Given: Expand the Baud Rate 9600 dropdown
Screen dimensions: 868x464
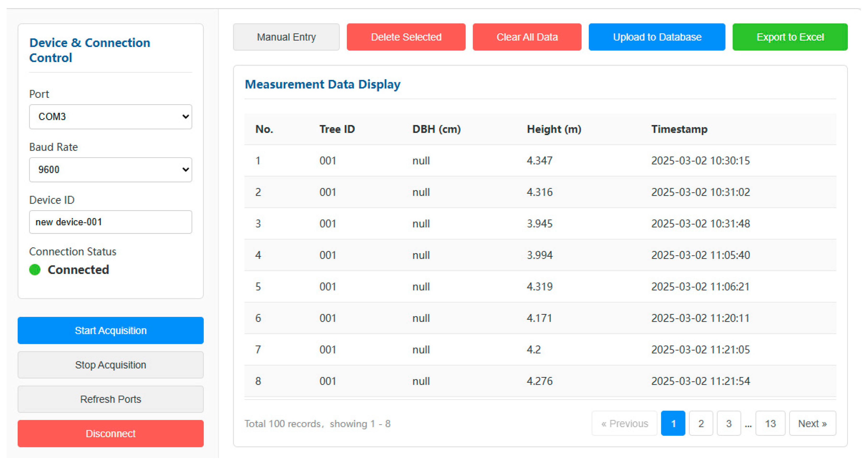Looking at the screenshot, I should (x=111, y=170).
